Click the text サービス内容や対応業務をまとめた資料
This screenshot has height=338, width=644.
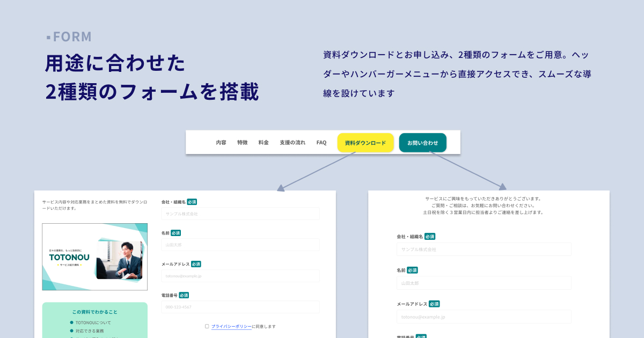point(94,205)
